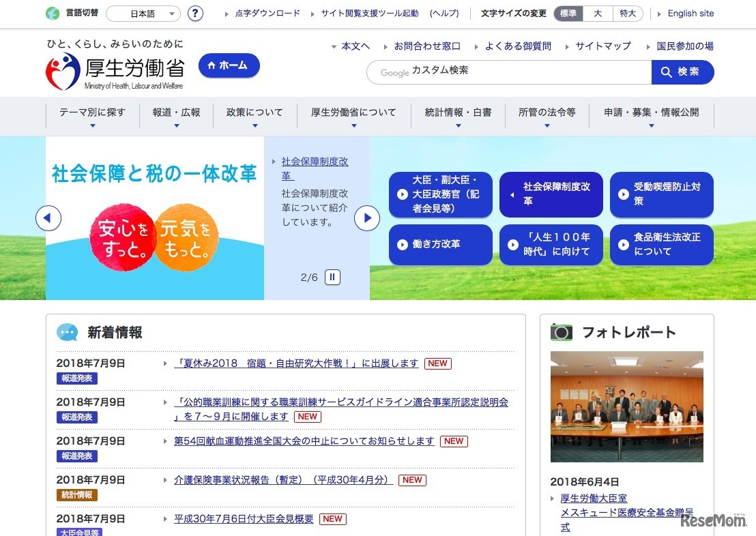
Task: Advance the carousel with the right arrow
Action: point(367,218)
